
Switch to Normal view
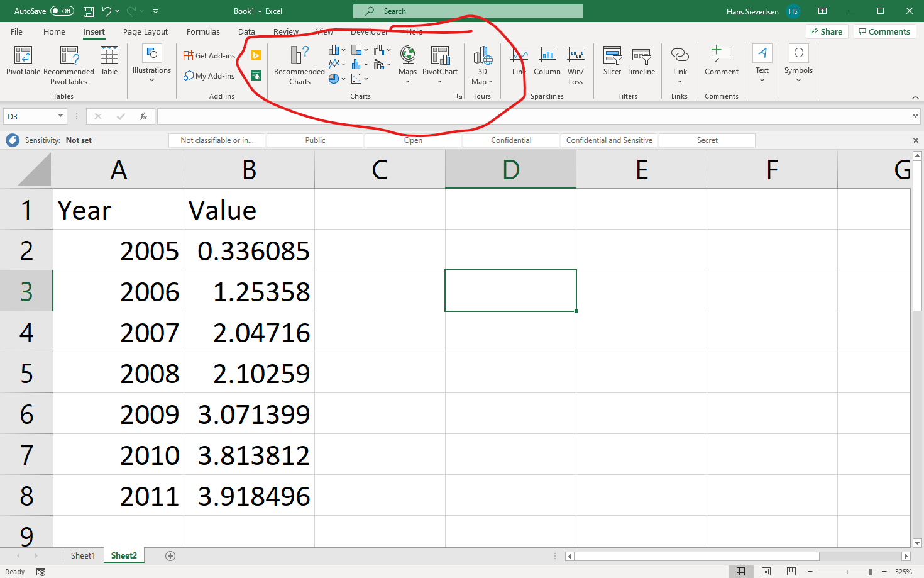coord(741,572)
